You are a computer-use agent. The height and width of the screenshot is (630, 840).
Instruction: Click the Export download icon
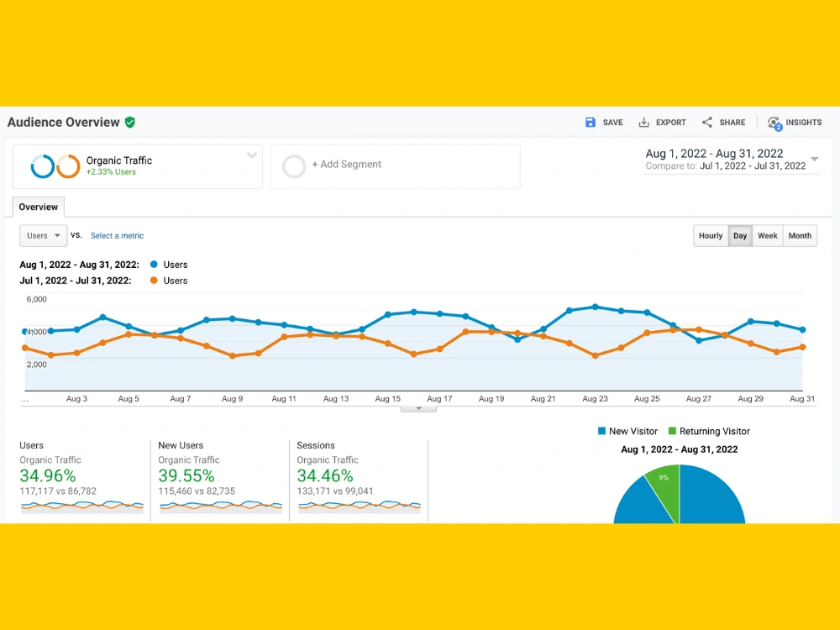[644, 123]
